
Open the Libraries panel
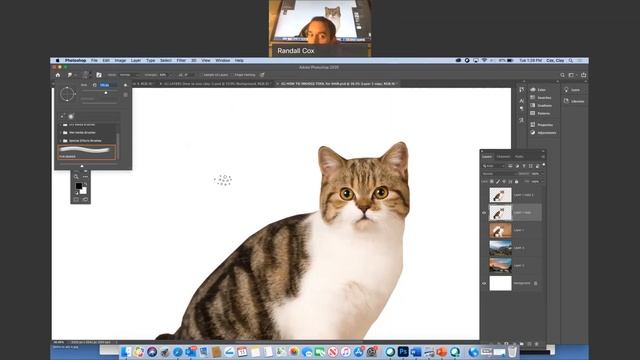point(574,101)
